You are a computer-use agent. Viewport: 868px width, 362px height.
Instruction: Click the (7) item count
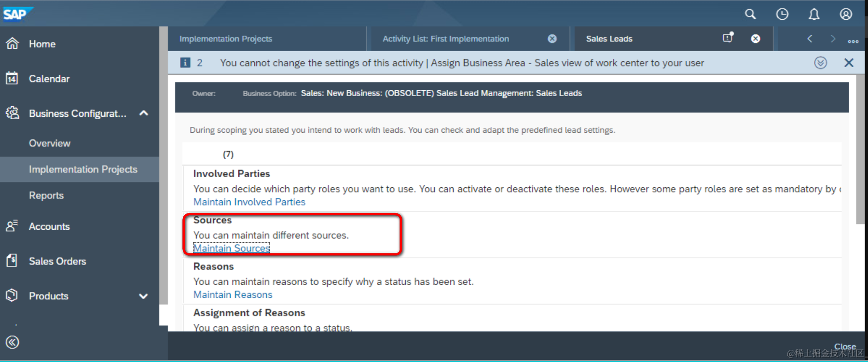(228, 154)
